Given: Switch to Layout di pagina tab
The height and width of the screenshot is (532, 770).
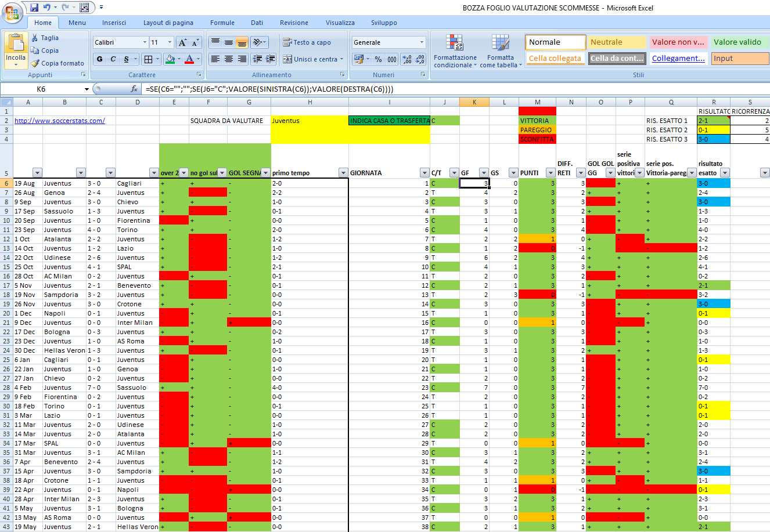Looking at the screenshot, I should (168, 23).
